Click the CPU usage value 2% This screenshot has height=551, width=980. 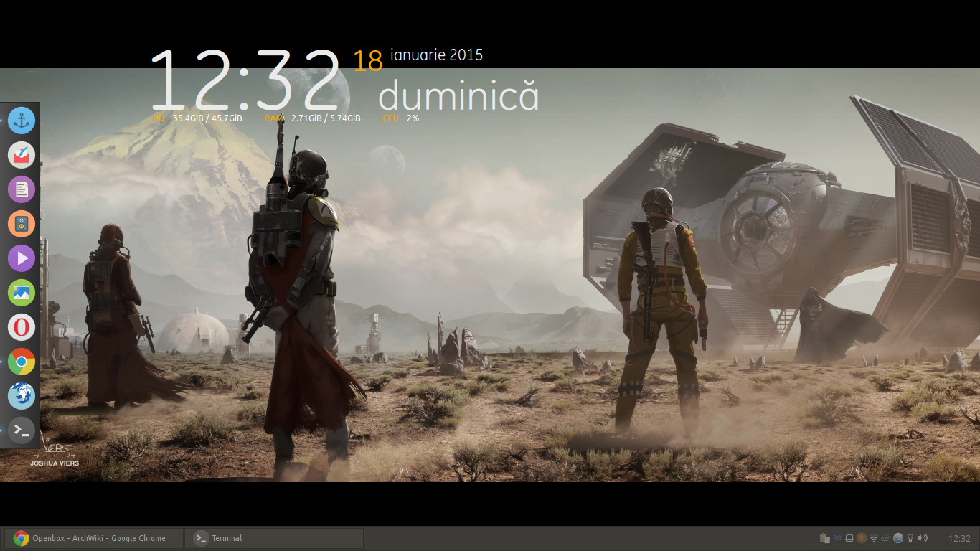[413, 118]
